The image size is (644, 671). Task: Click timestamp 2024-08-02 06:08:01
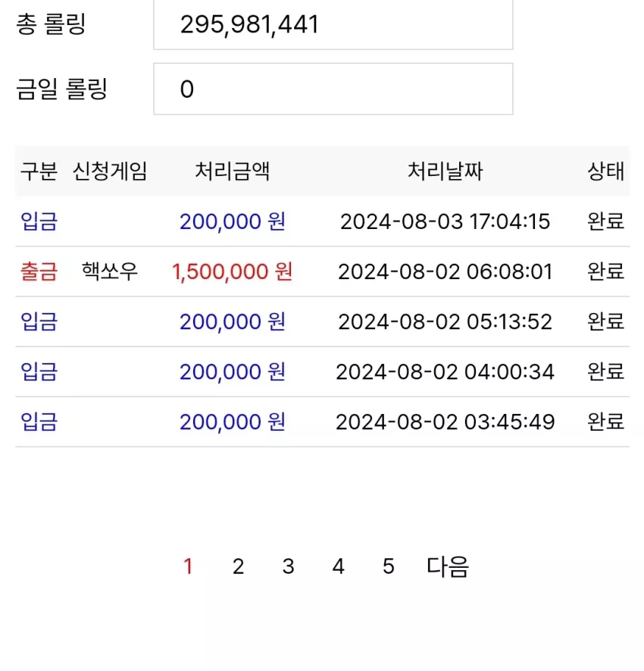(445, 271)
